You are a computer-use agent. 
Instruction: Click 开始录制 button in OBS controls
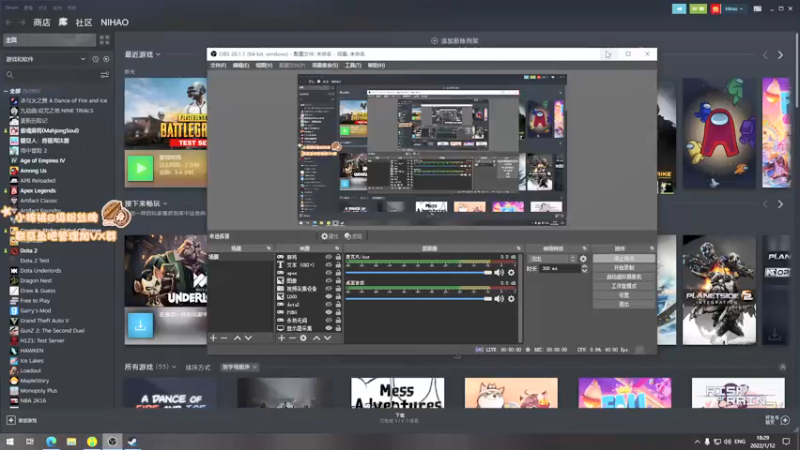(623, 268)
